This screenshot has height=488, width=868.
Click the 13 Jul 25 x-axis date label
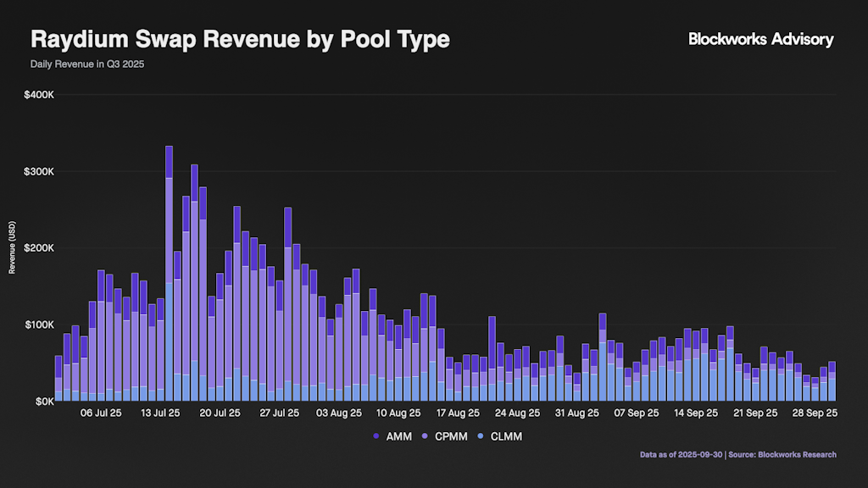[160, 414]
